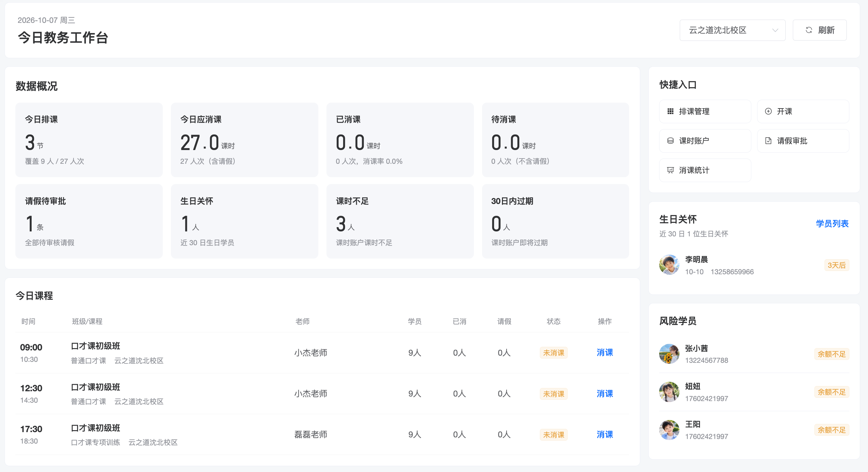Click 口才课专项训练 course text

(x=95, y=442)
